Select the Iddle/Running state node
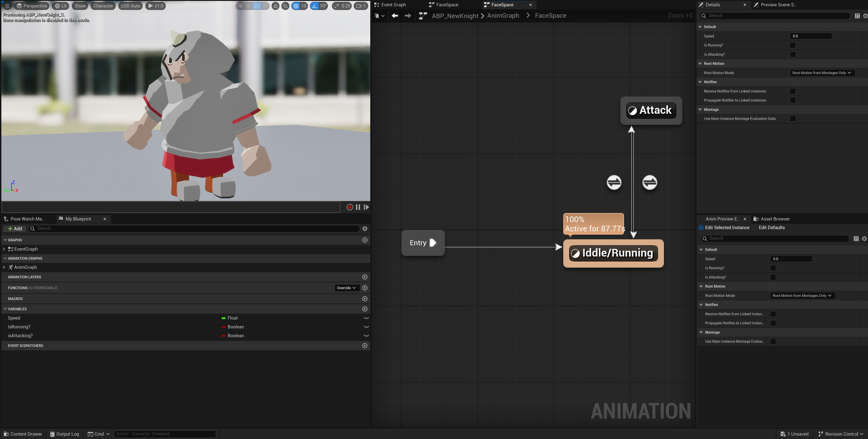 [613, 253]
